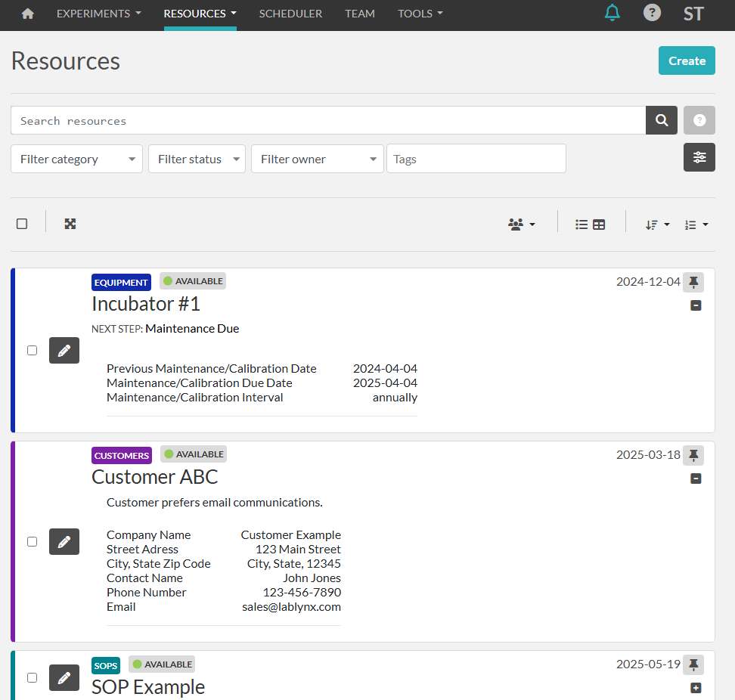Switch to table view layout icon
The height and width of the screenshot is (700, 735).
599,225
